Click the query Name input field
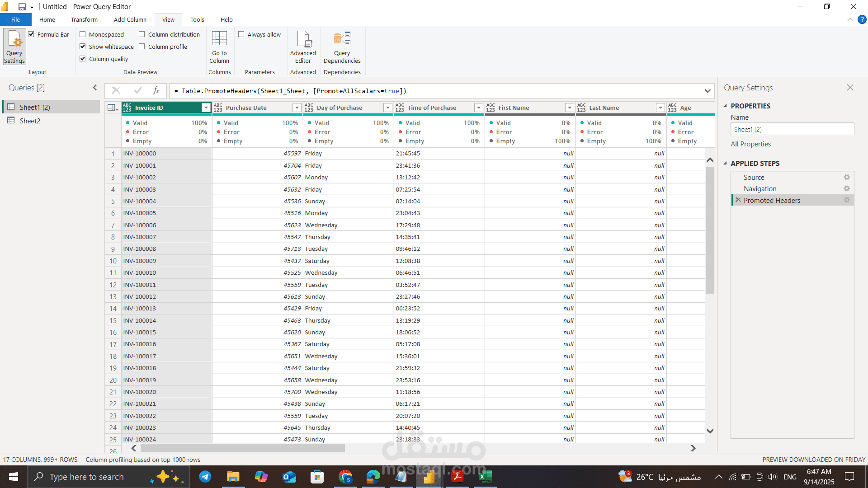Viewport: 868px width, 488px height. coord(792,129)
